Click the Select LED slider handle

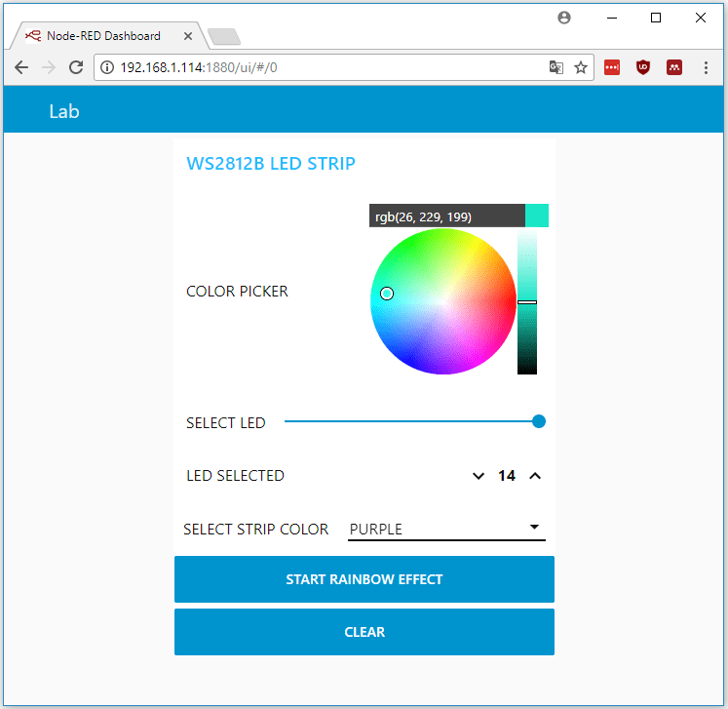tap(539, 421)
